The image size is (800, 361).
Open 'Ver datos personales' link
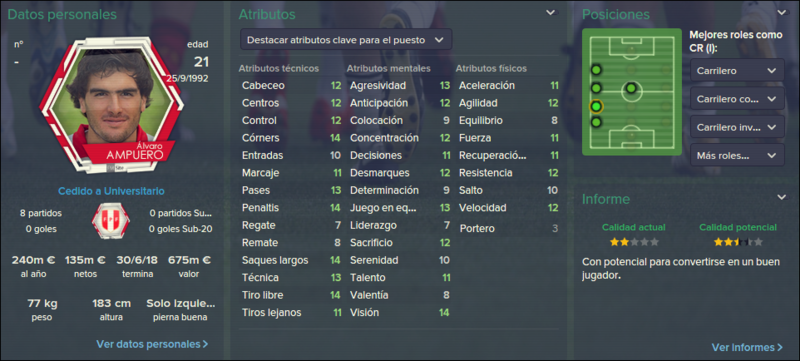[x=152, y=344]
